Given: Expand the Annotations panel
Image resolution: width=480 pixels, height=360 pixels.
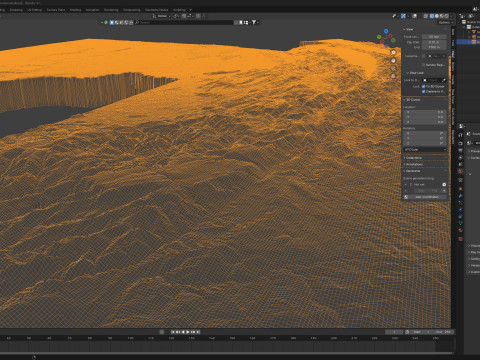Looking at the screenshot, I should [414, 164].
